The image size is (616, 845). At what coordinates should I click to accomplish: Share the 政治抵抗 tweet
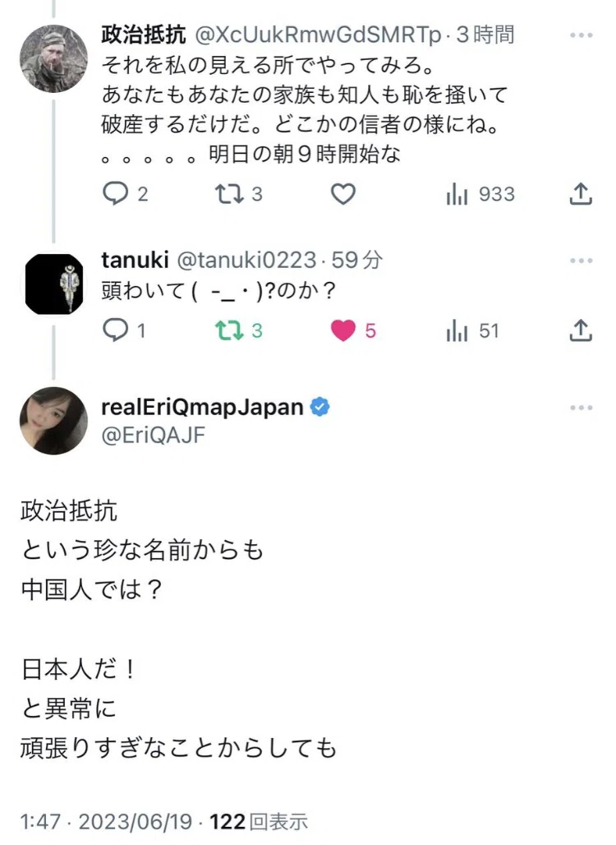pyautogui.click(x=581, y=193)
